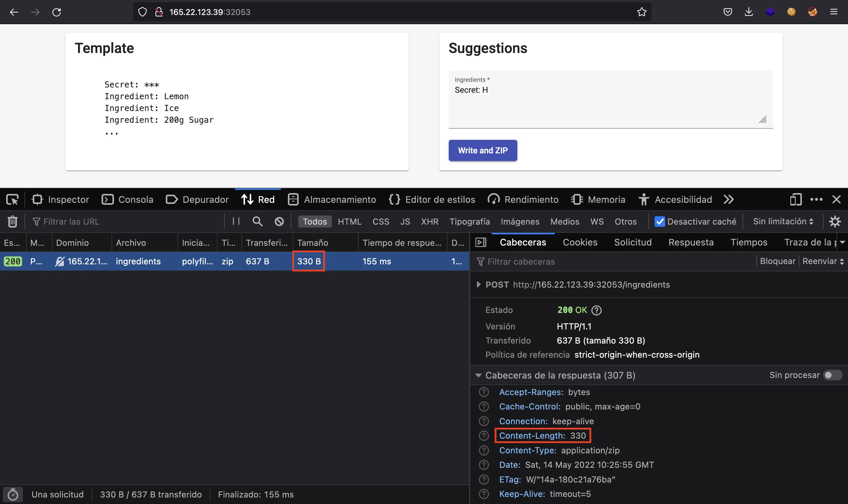View the Tiempos timings tab
Viewport: 848px width, 504px height.
749,242
